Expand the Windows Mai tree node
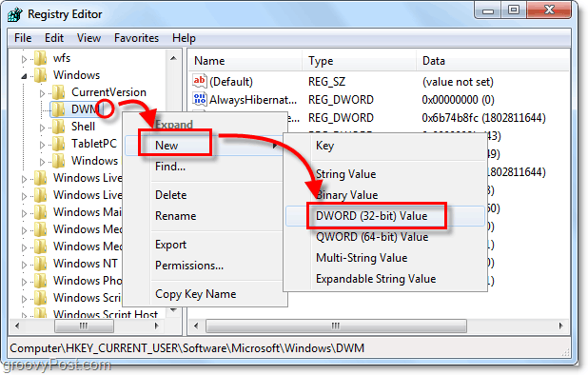Image resolution: width=588 pixels, height=375 pixels. pyautogui.click(x=25, y=213)
